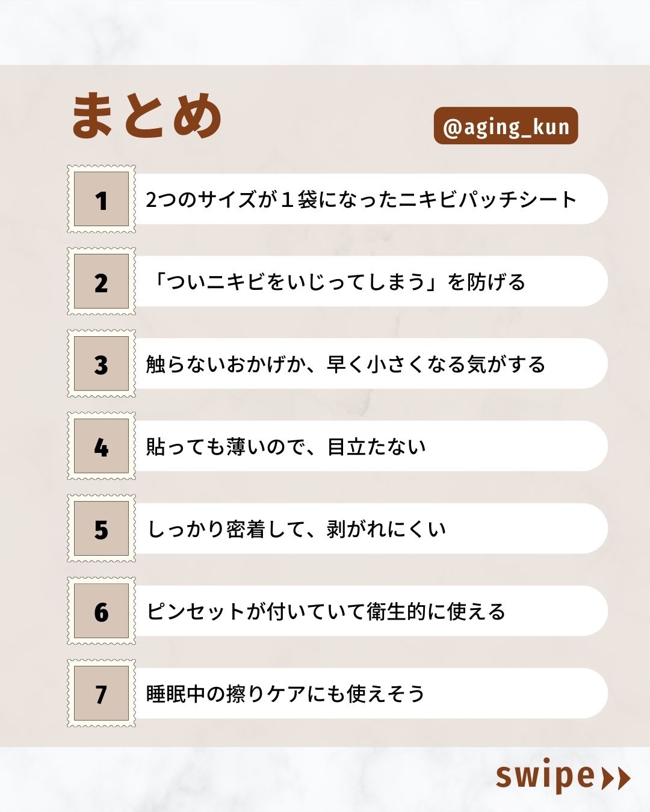Viewport: 650px width, 812px height.
Task: Click the number 1 stamp icon
Action: coord(101,199)
